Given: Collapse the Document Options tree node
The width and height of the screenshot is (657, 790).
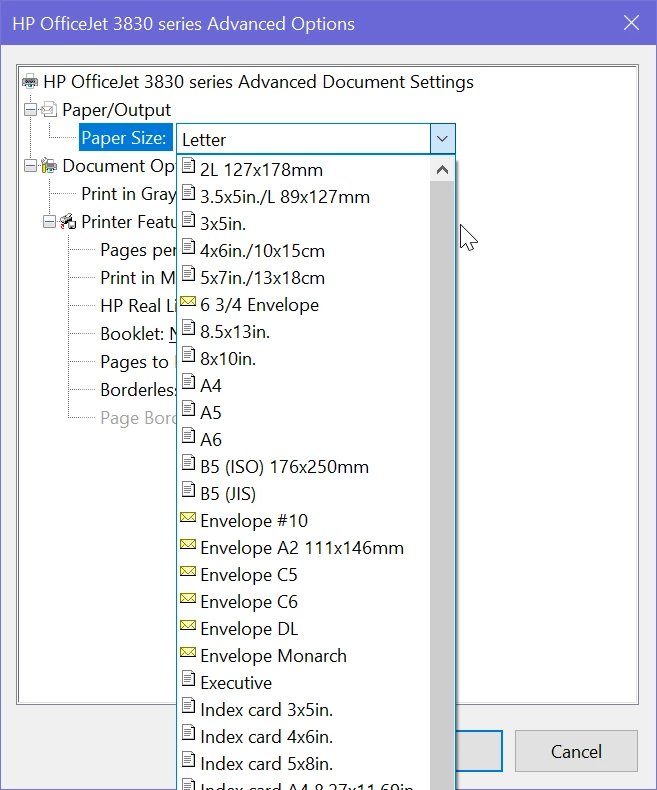Looking at the screenshot, I should [x=30, y=165].
